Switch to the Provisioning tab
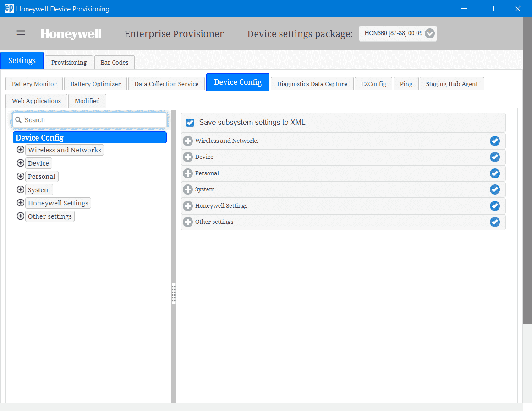 coord(69,62)
